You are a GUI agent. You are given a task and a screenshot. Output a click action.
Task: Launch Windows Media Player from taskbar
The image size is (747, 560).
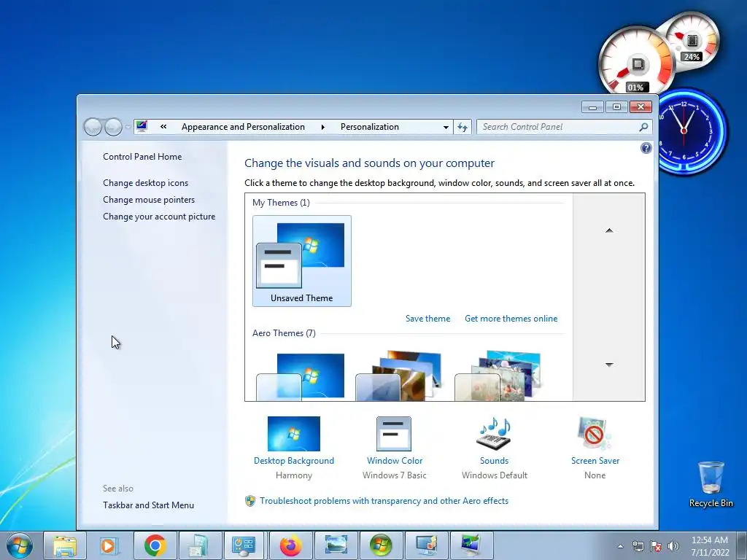(x=109, y=545)
